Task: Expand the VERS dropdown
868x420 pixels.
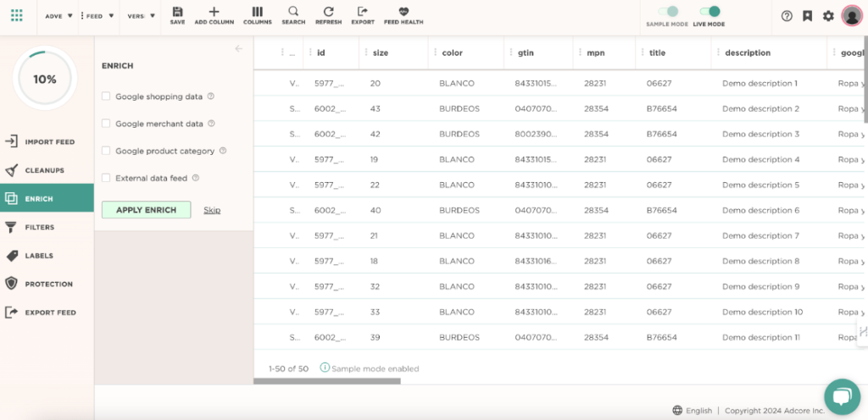Action: 141,16
